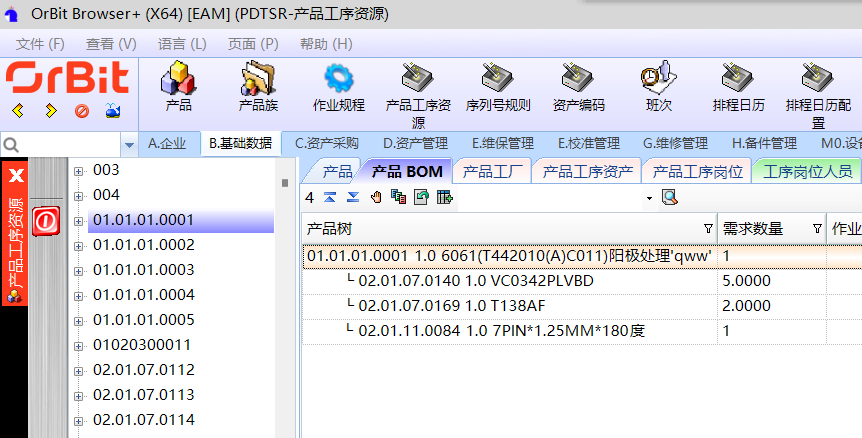
Task: Open the BOM toolbar combo box dropdown arrow
Action: [x=649, y=198]
